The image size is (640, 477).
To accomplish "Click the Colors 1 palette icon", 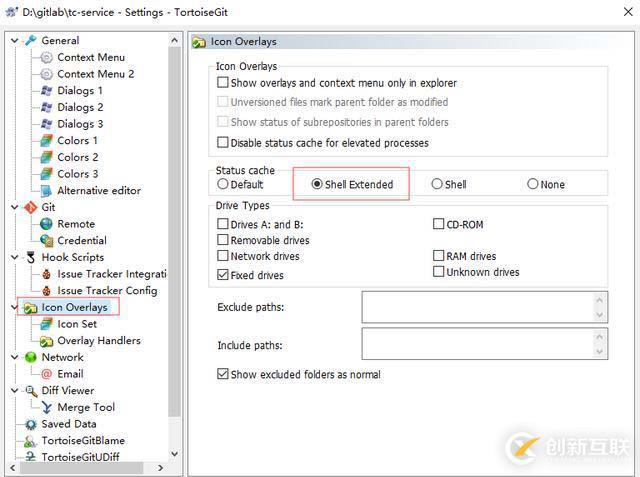I will pos(47,141).
